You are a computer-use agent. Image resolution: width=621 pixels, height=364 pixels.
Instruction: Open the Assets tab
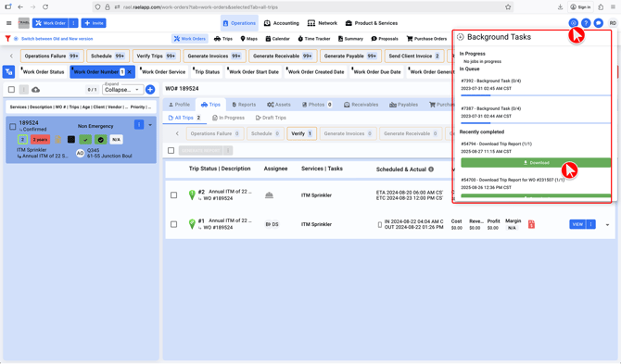pos(279,105)
